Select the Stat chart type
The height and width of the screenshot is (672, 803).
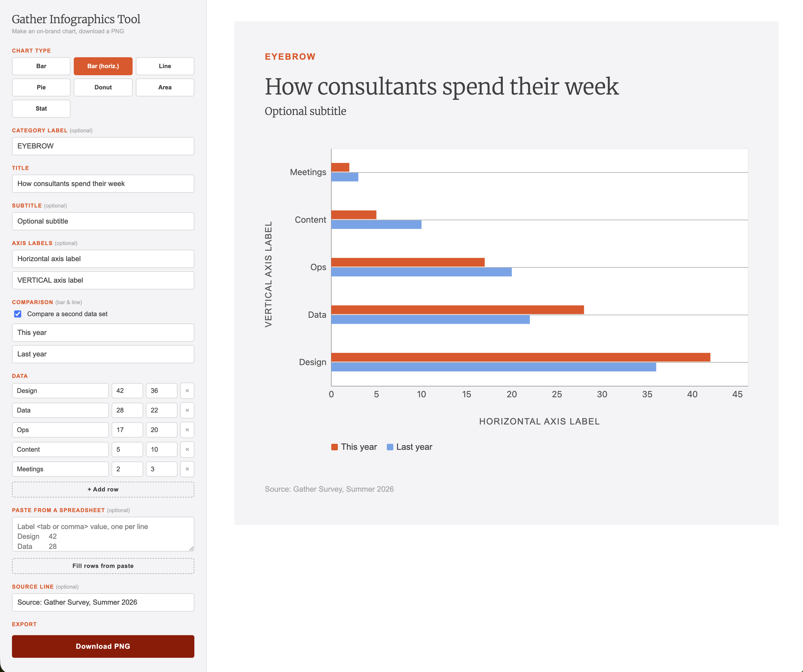(41, 109)
